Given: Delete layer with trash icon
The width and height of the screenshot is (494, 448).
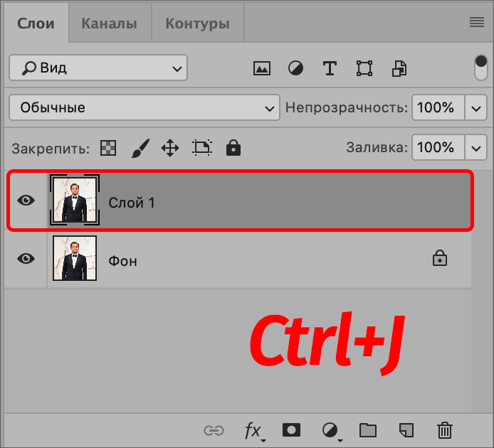Looking at the screenshot, I should [x=445, y=430].
